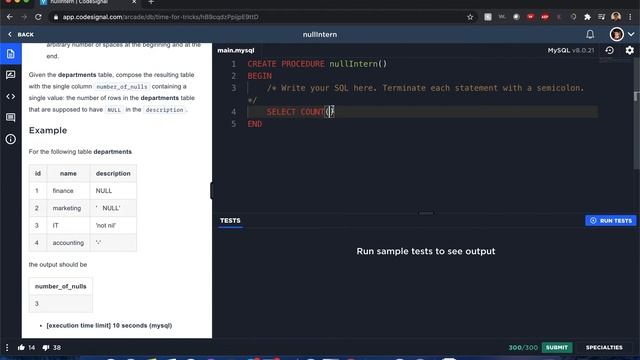Screen dimensions: 640x360
Task: Bookmark page with the star icon
Action: [x=470, y=17]
